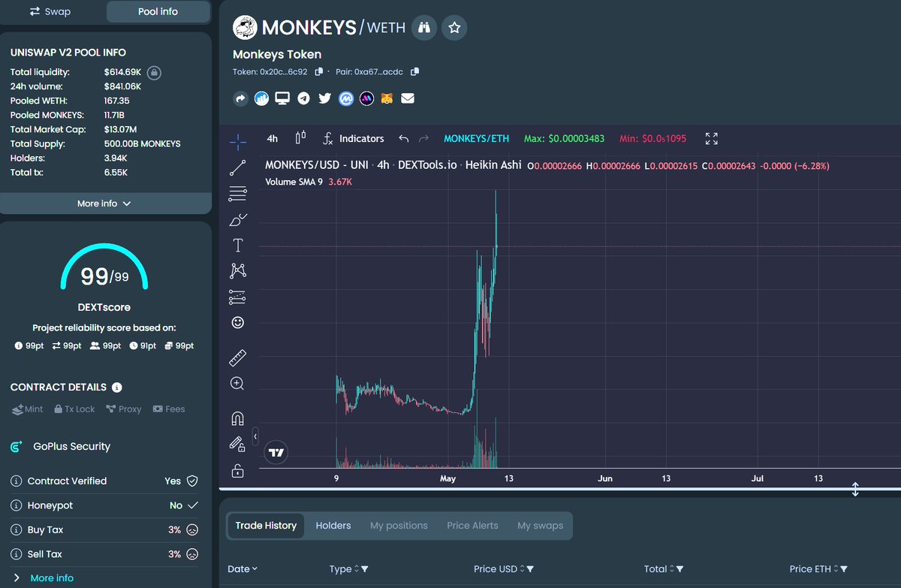Undo the last chart action
Screen dimensions: 901x588
coord(404,138)
